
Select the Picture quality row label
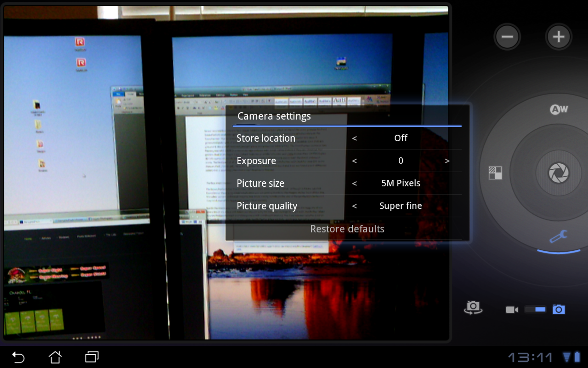pyautogui.click(x=267, y=206)
